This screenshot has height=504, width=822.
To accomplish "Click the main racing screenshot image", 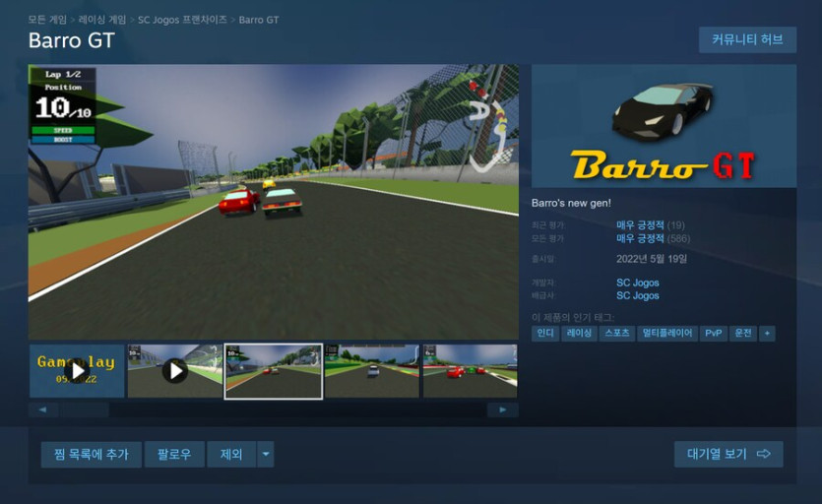I will point(273,202).
